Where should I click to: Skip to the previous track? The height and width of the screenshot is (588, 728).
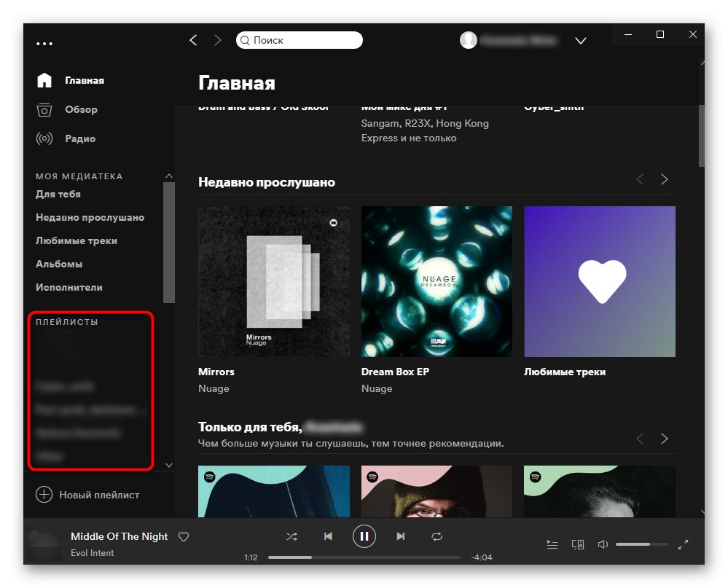pos(328,536)
